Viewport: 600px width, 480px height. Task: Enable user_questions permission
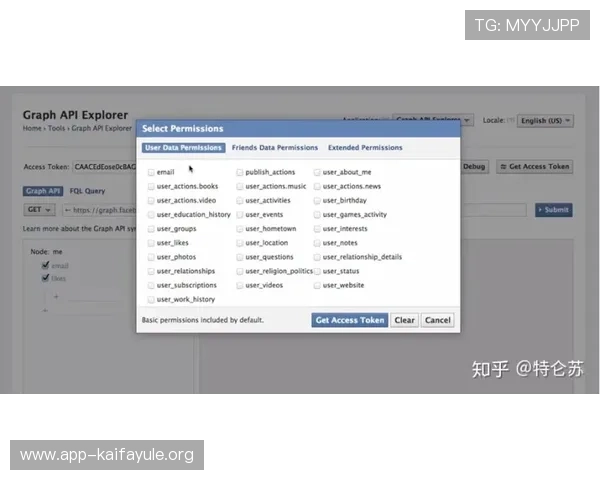point(240,257)
